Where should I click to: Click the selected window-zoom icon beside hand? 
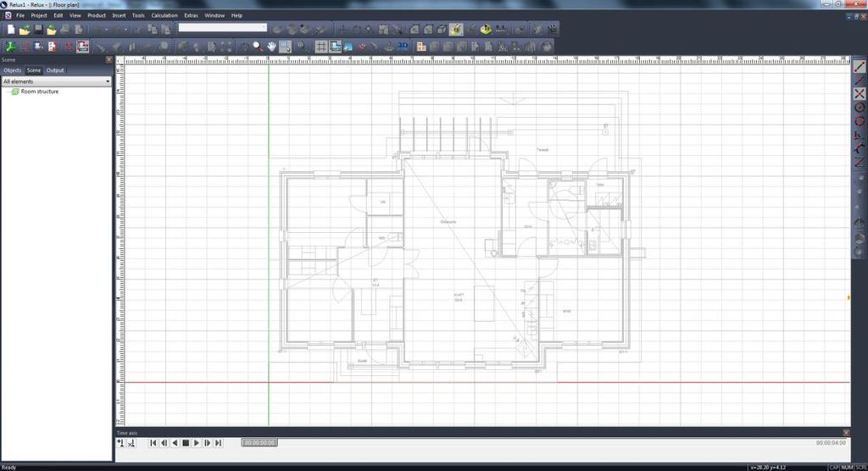285,47
